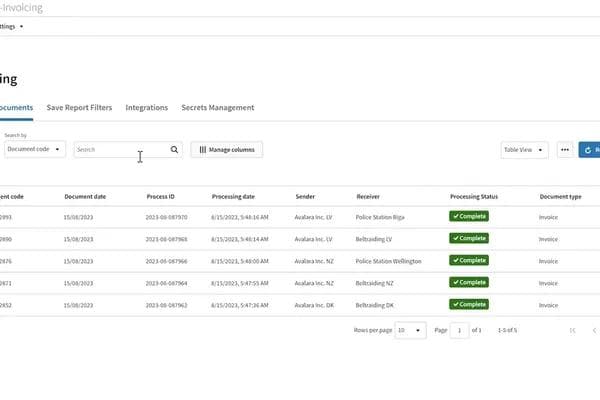Viewport: 600px width, 400px height.
Task: Click the previous page arrow
Action: tap(594, 330)
